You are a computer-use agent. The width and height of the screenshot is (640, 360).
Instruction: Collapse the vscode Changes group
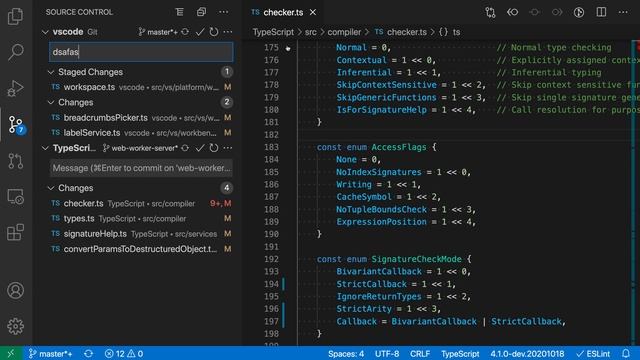coord(51,102)
